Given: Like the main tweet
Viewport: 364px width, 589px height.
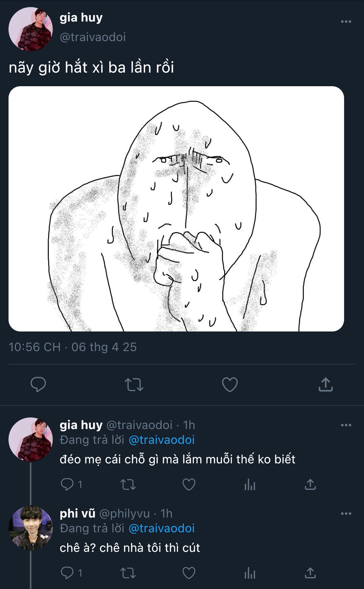Looking at the screenshot, I should point(230,384).
